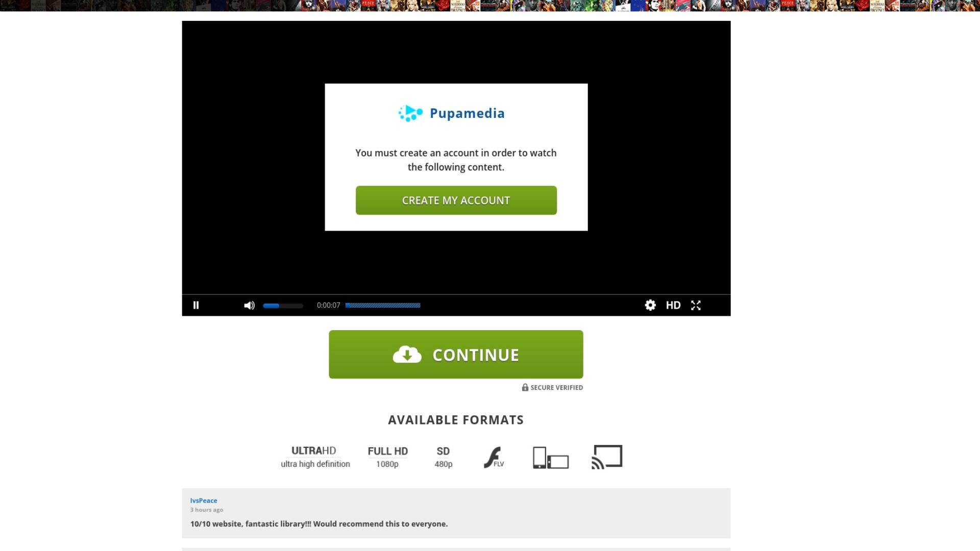This screenshot has height=551, width=980.
Task: Click the mobile and tablet devices icon
Action: tap(551, 458)
